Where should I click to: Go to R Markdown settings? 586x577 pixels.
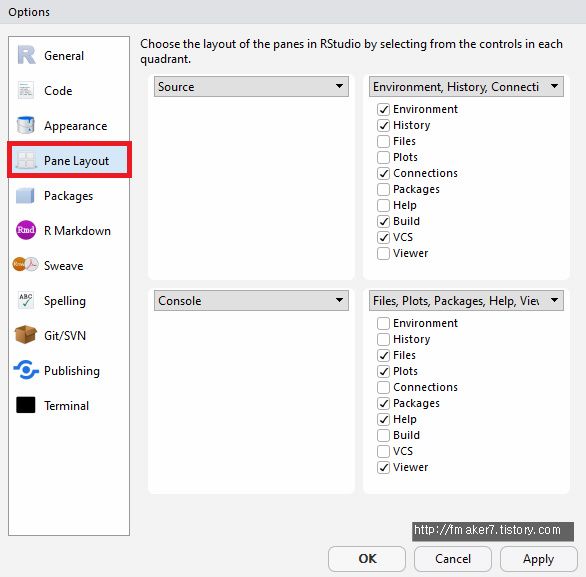69,231
